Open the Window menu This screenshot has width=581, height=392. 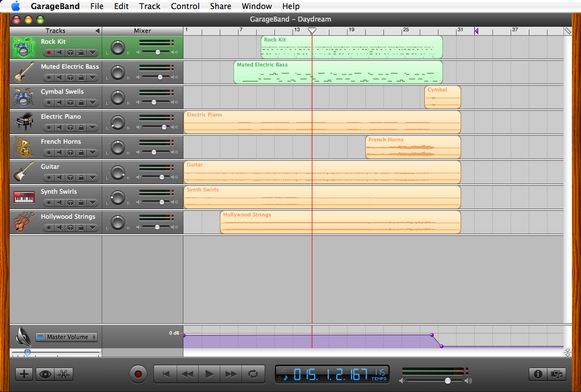point(257,6)
